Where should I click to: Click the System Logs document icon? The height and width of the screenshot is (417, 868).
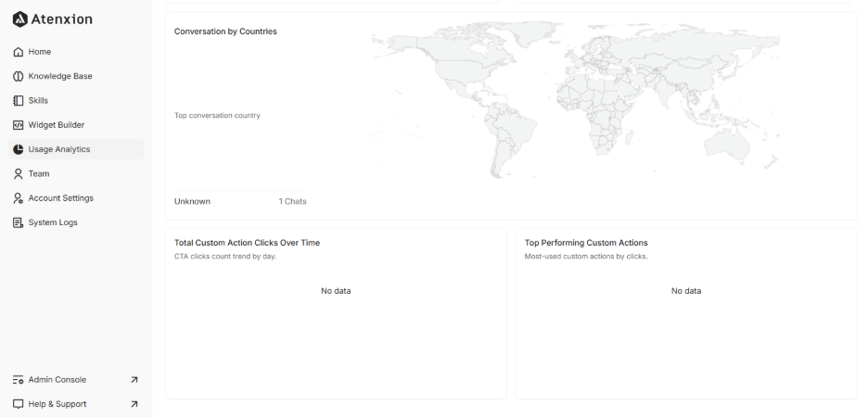[19, 222]
